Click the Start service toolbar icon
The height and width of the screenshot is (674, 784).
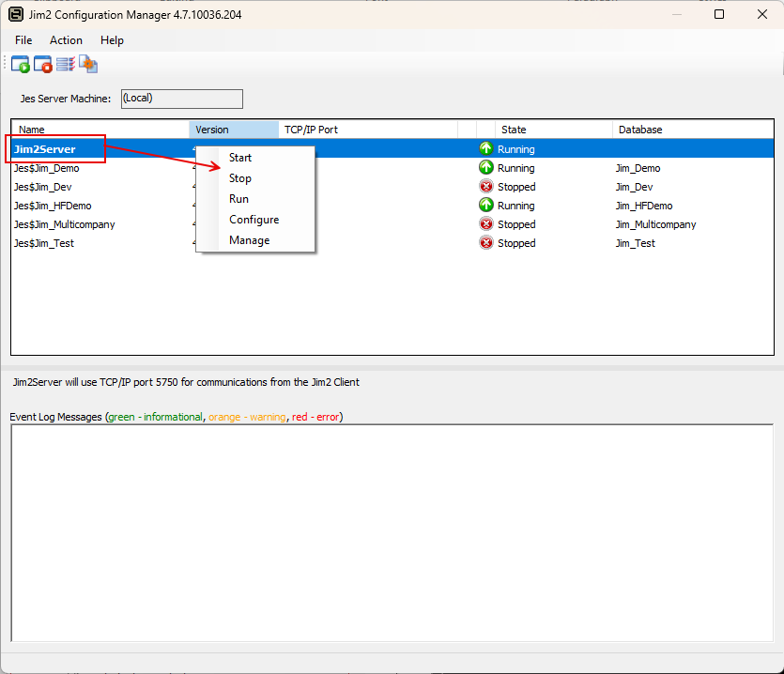point(21,64)
